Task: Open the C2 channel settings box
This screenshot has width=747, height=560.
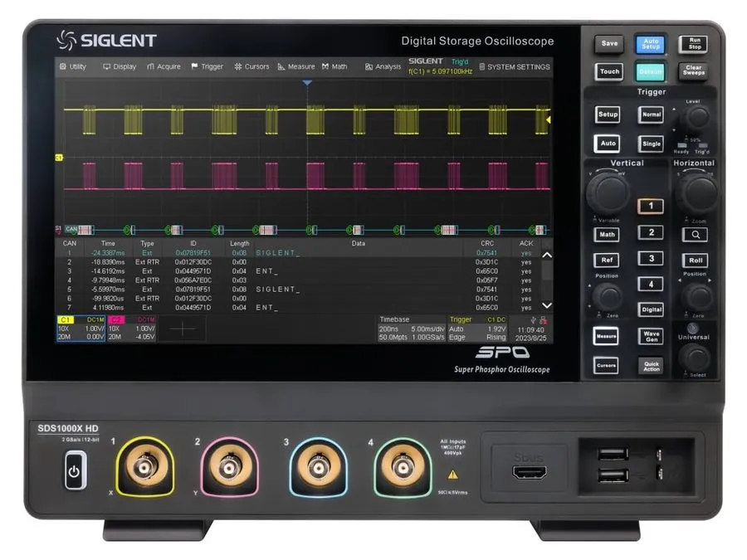Action: click(131, 328)
